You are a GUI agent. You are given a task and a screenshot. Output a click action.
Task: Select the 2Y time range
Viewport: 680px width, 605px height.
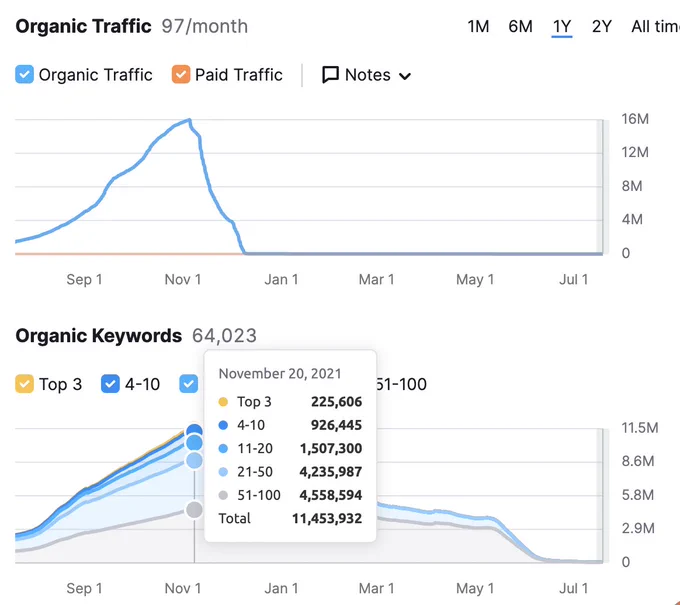[602, 26]
